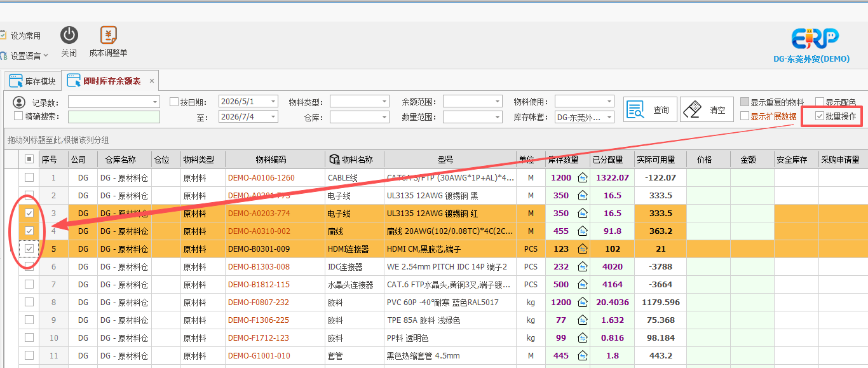Click warehouse icon in DEMO-F1712-123 row

(x=582, y=338)
